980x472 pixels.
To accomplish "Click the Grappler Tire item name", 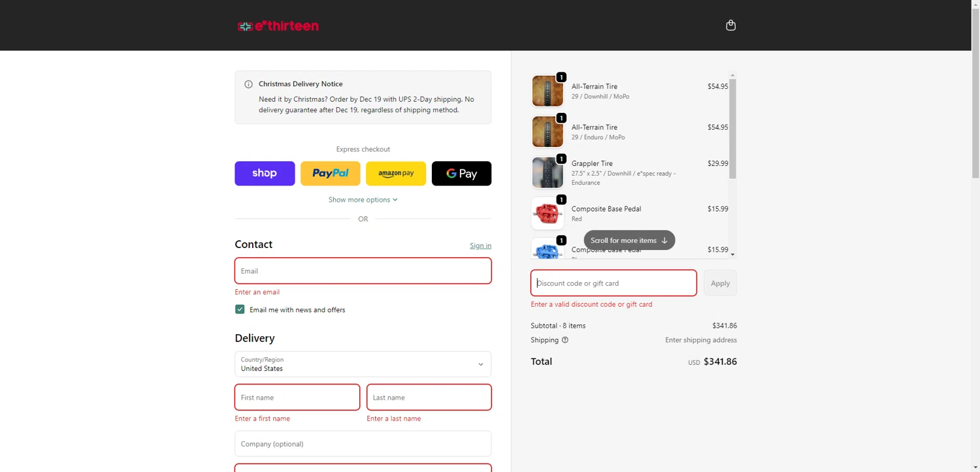I will [x=592, y=163].
